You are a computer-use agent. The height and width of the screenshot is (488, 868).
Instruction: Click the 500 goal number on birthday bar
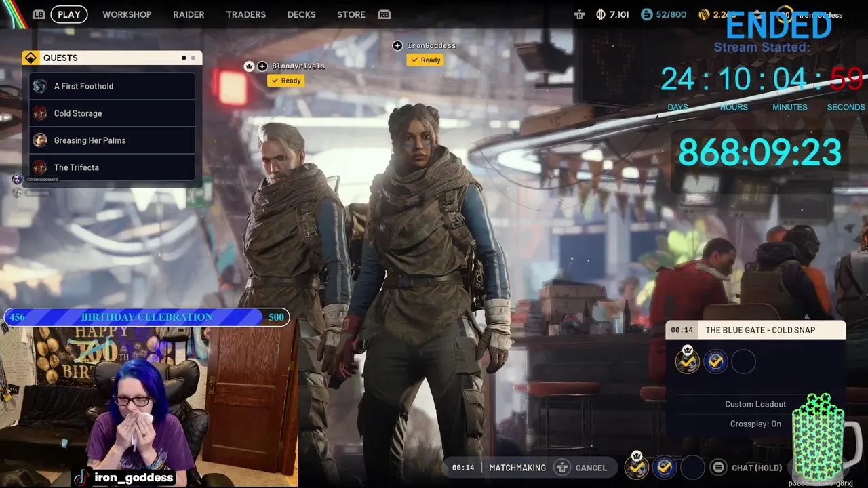click(x=276, y=317)
